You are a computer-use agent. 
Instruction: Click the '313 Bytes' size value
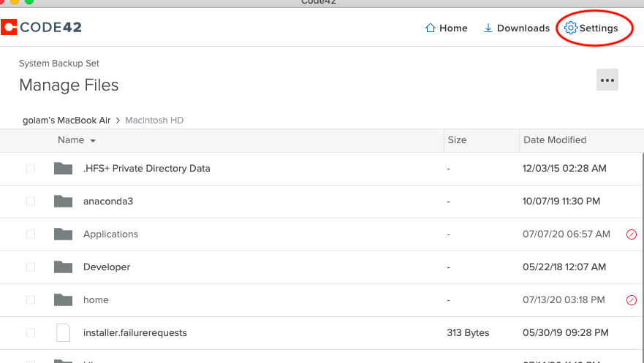click(x=468, y=332)
